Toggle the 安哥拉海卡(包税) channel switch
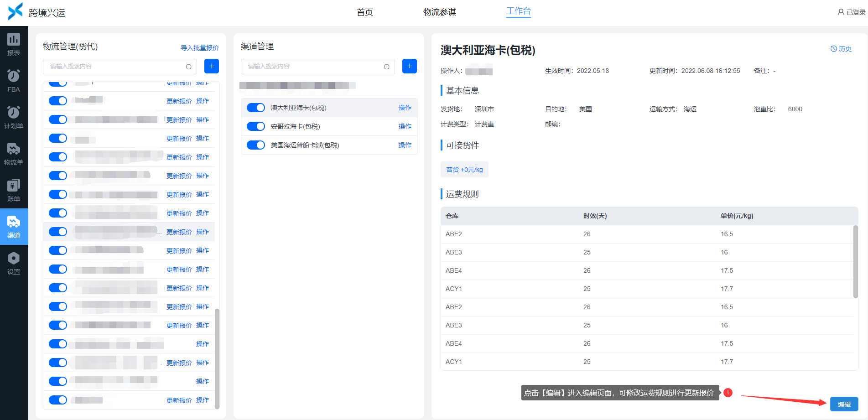This screenshot has width=868, height=420. (x=256, y=126)
